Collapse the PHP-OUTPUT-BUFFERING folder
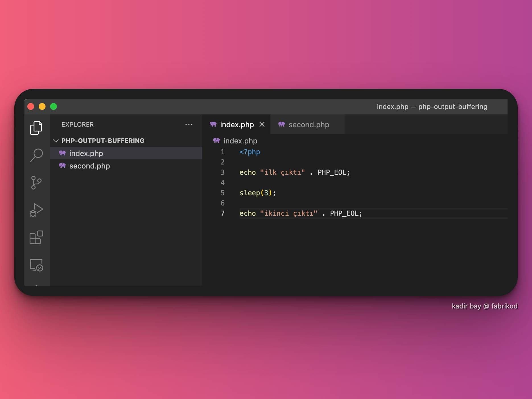The image size is (532, 399). (56, 141)
